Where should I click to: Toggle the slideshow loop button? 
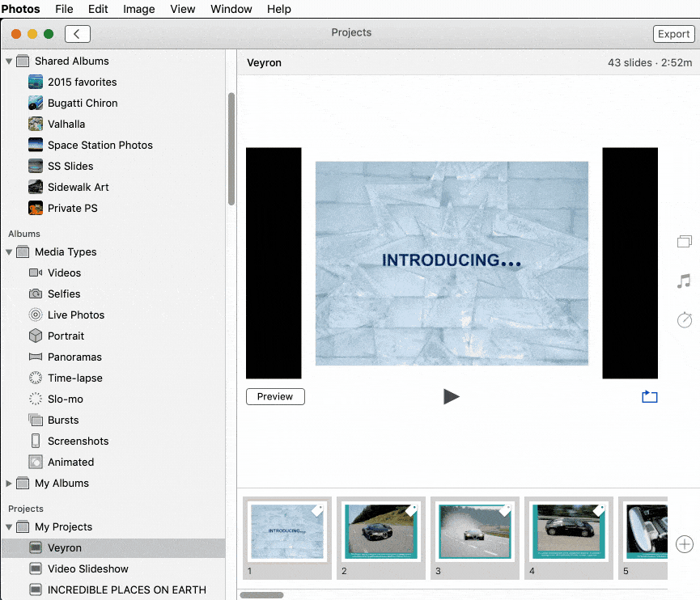pos(650,396)
